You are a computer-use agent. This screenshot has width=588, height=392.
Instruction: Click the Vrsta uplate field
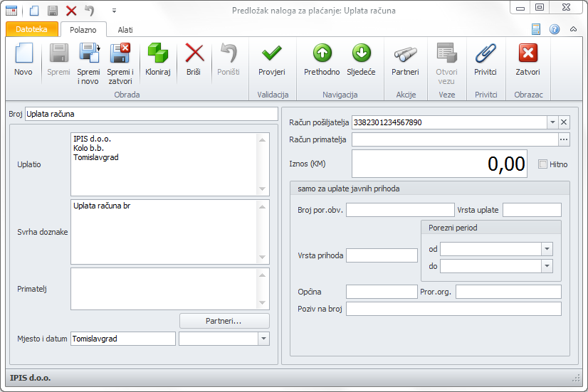tap(532, 210)
